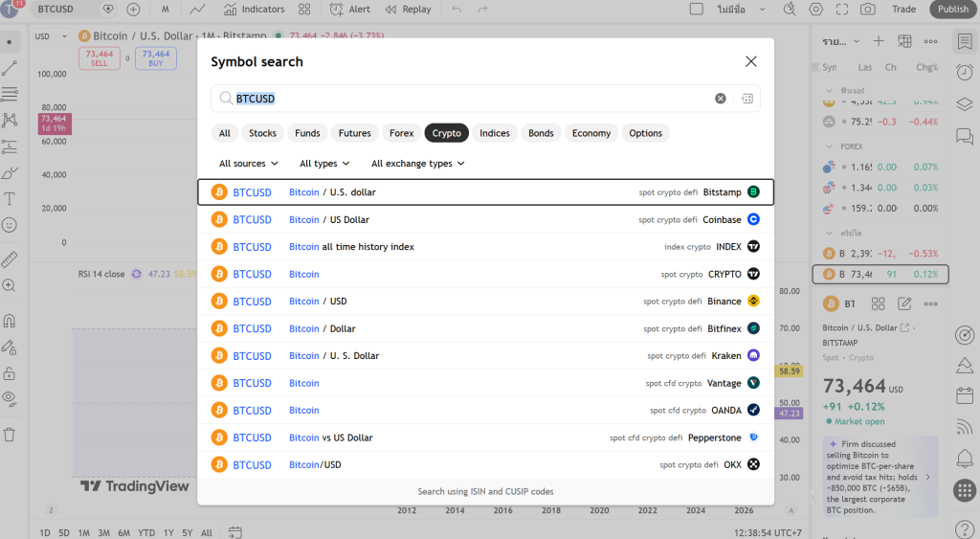Open the chart type selector icon

pos(197,10)
